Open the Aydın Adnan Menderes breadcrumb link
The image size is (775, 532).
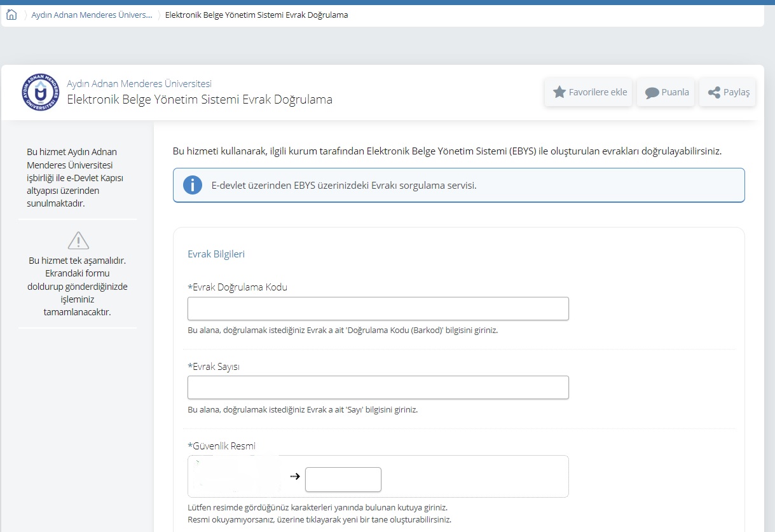pos(92,15)
